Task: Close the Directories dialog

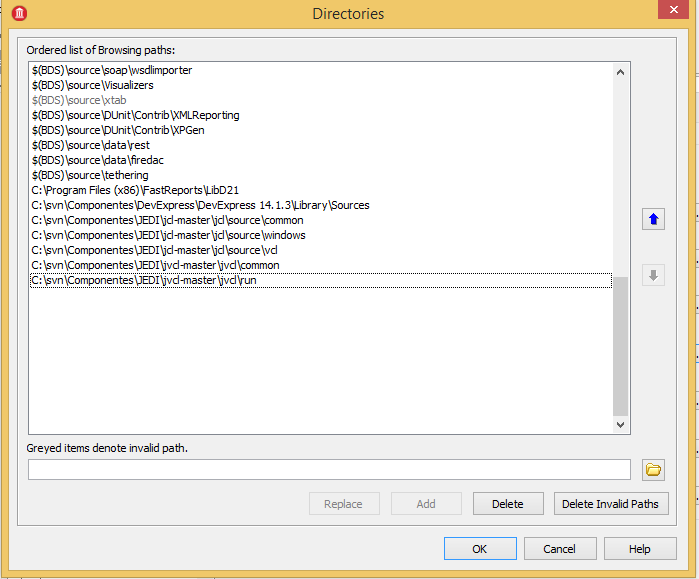Action: point(674,9)
